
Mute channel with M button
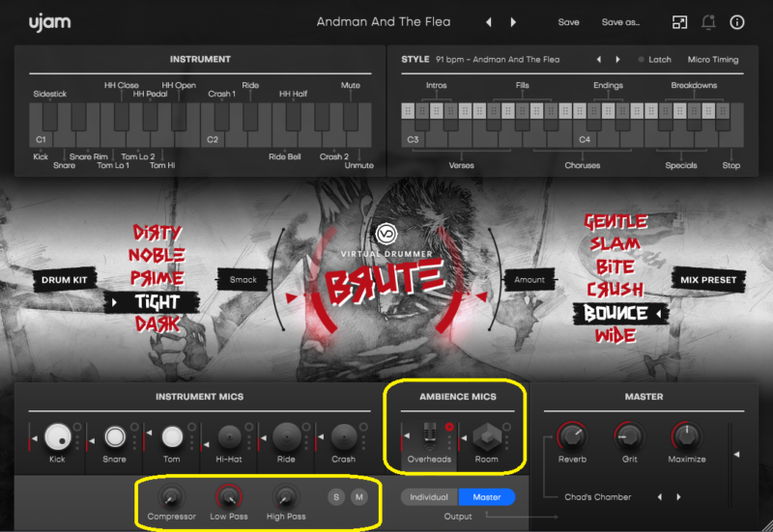point(359,497)
